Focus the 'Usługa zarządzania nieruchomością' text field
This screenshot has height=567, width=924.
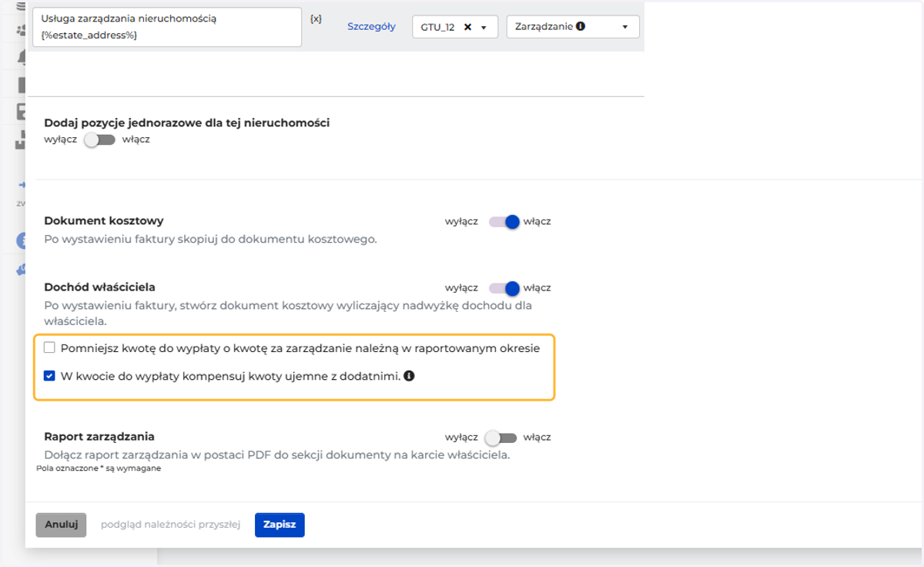click(167, 27)
